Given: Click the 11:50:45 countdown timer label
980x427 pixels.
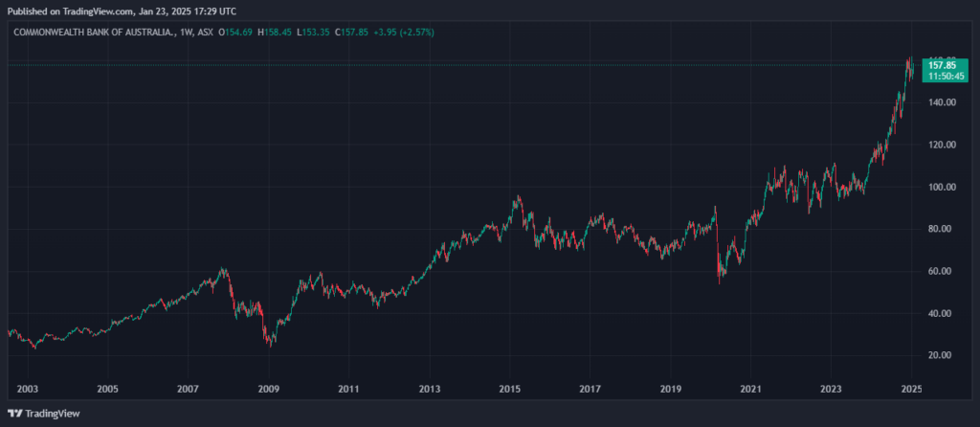Looking at the screenshot, I should [x=943, y=75].
